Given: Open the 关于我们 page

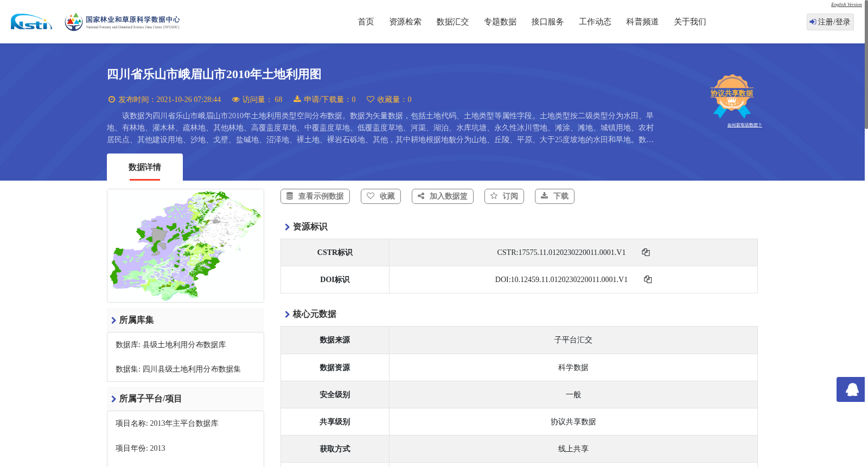Looking at the screenshot, I should [x=690, y=22].
